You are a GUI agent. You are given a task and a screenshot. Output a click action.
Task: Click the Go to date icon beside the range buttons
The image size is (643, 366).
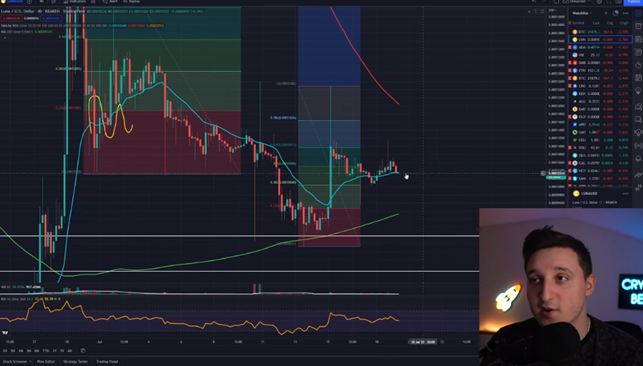[83, 351]
